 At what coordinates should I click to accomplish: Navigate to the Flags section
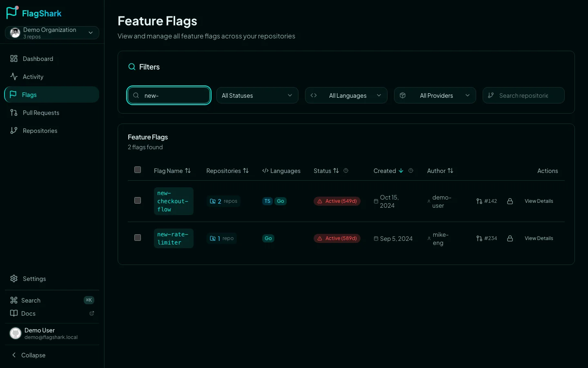pos(29,94)
